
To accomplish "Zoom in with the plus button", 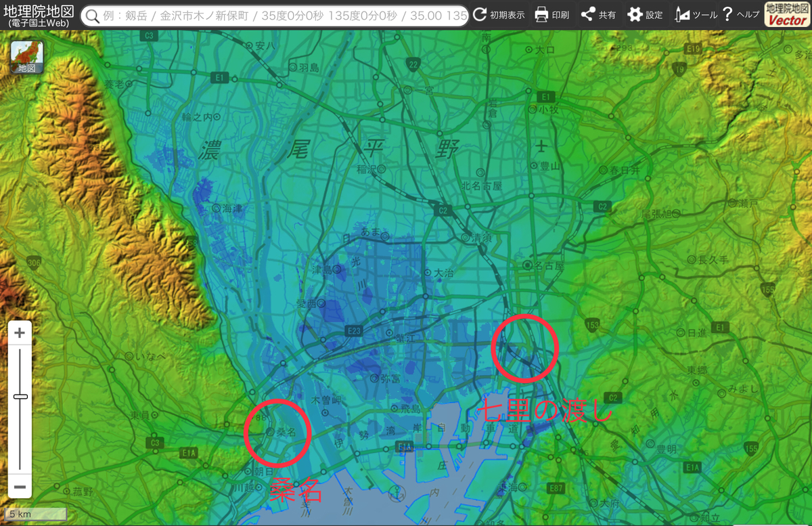I will click(x=20, y=333).
